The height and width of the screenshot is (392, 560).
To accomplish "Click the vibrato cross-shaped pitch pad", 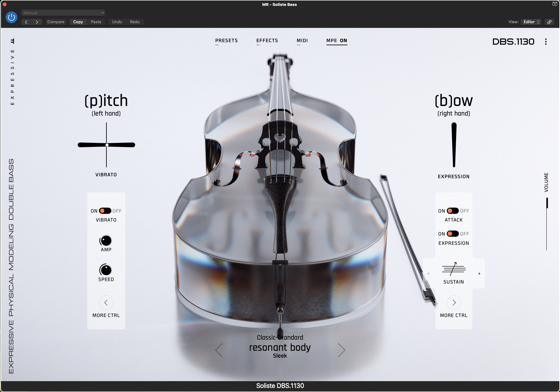I will pyautogui.click(x=106, y=145).
